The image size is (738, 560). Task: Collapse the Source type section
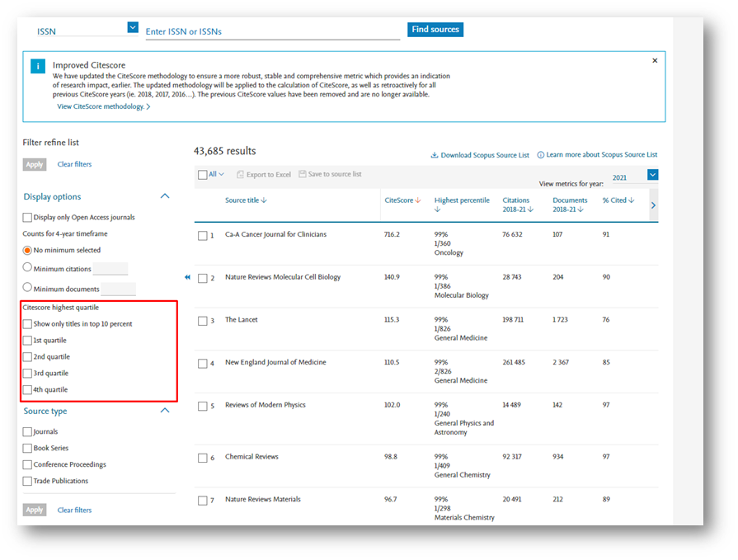164,411
